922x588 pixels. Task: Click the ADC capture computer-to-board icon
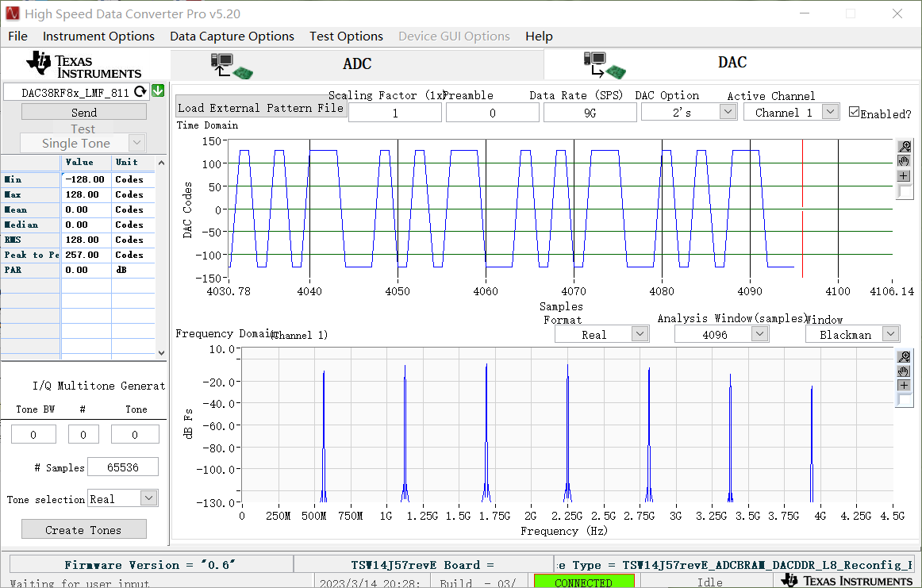click(x=232, y=65)
